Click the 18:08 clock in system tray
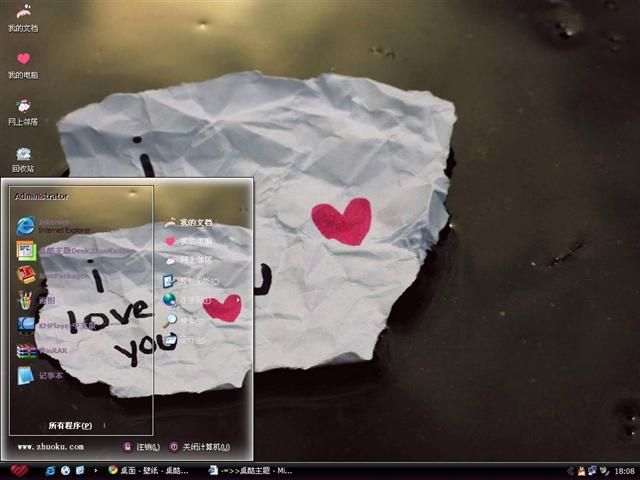The width and height of the screenshot is (640, 480). [624, 470]
